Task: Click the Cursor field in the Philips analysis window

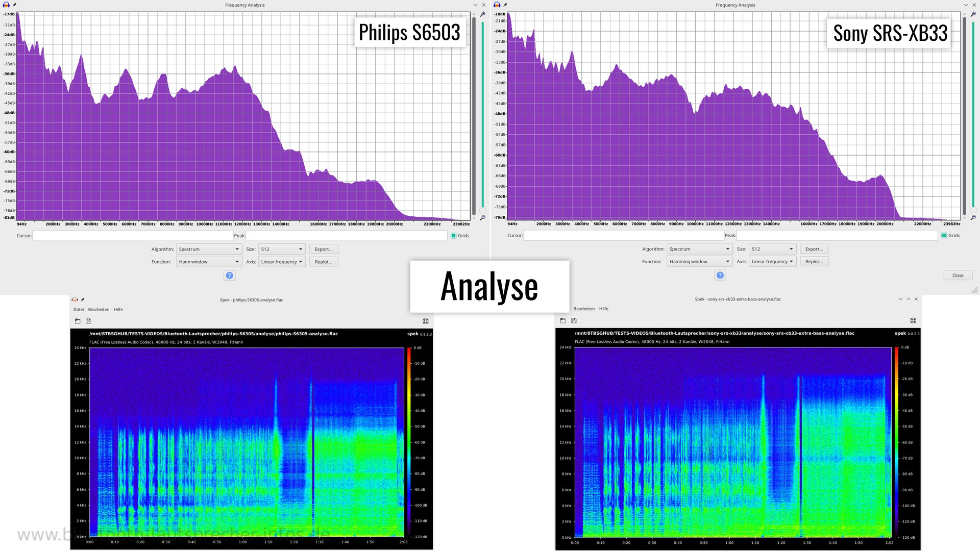Action: click(133, 236)
